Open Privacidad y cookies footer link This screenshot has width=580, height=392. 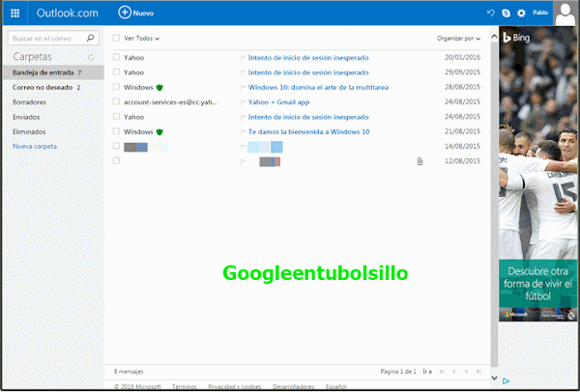tap(235, 386)
